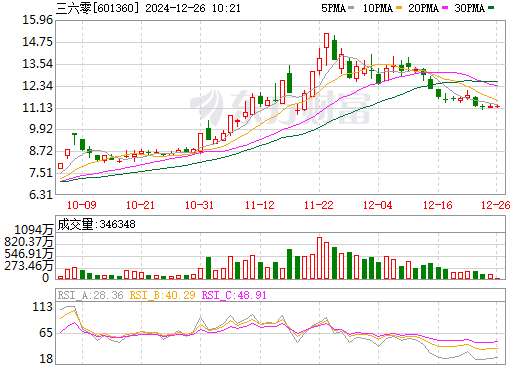
Task: Click the 546.91万 volume axis label
Action: [x=29, y=254]
